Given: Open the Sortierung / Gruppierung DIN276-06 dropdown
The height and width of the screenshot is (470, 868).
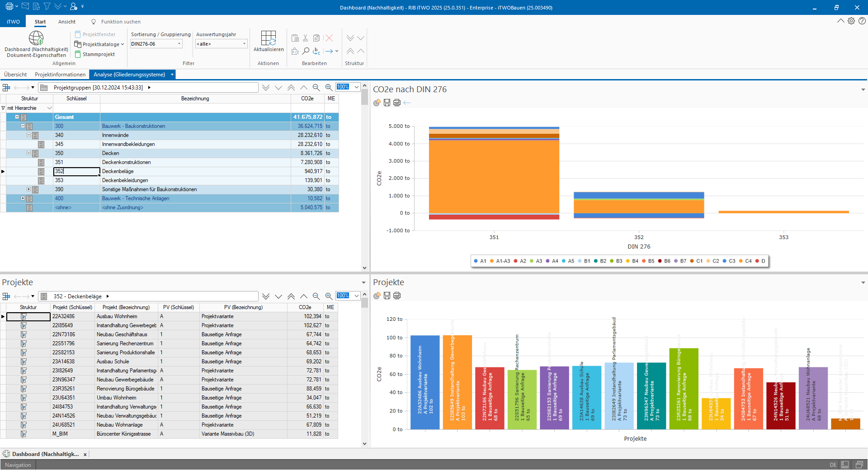Looking at the screenshot, I should (x=179, y=44).
